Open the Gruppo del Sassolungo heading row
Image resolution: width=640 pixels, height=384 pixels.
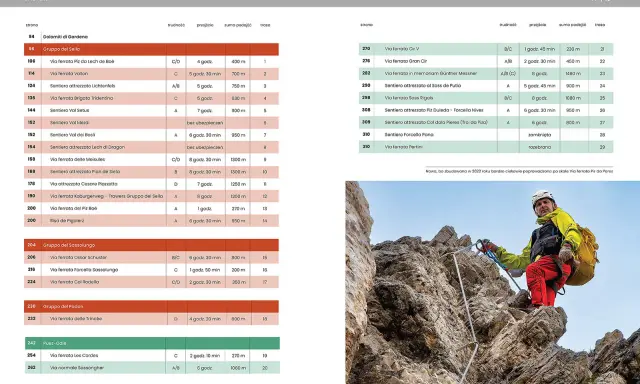click(x=151, y=245)
